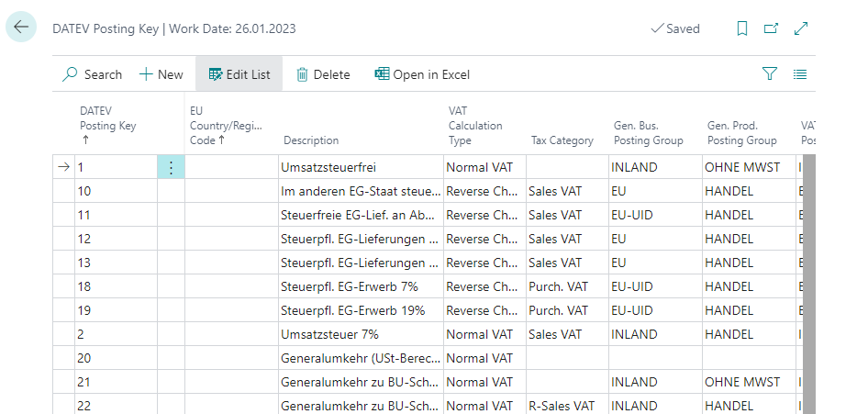Open page in new window icon

click(771, 28)
